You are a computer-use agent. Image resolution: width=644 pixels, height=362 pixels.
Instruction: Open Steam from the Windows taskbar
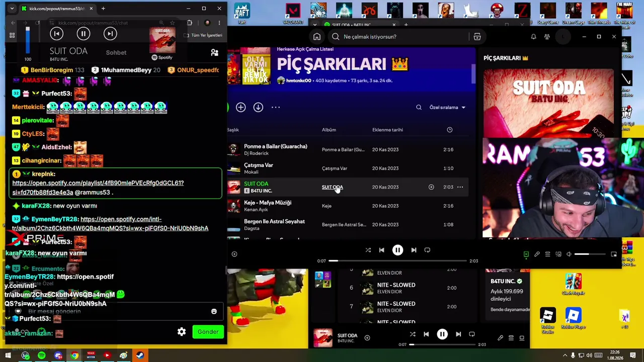click(x=139, y=356)
